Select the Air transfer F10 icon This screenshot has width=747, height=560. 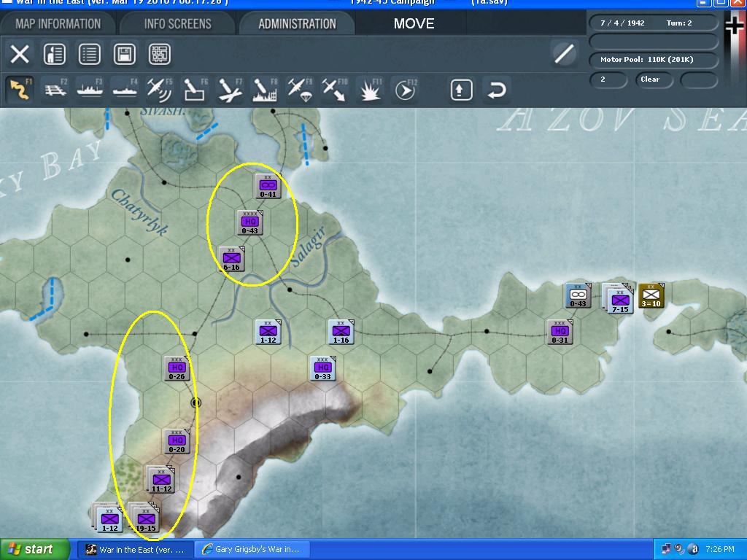335,90
